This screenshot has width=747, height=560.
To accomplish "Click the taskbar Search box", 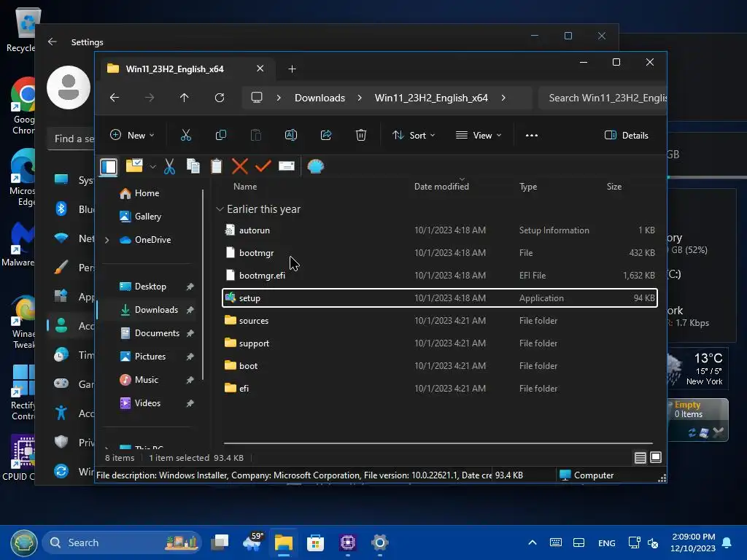I will [x=122, y=542].
